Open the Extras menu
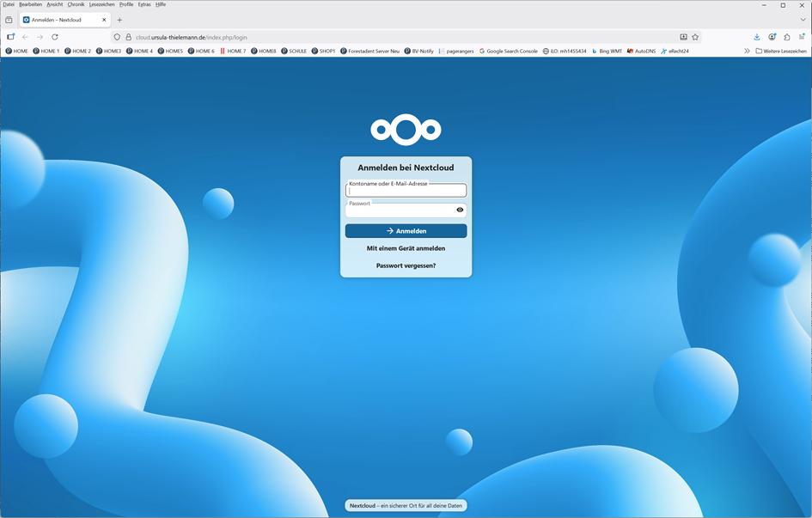This screenshot has width=812, height=518. click(143, 4)
